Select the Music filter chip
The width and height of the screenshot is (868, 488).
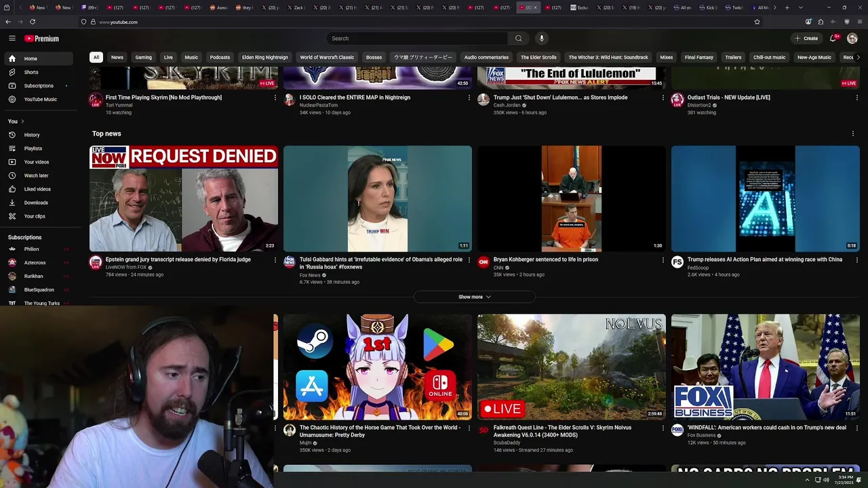coord(191,58)
